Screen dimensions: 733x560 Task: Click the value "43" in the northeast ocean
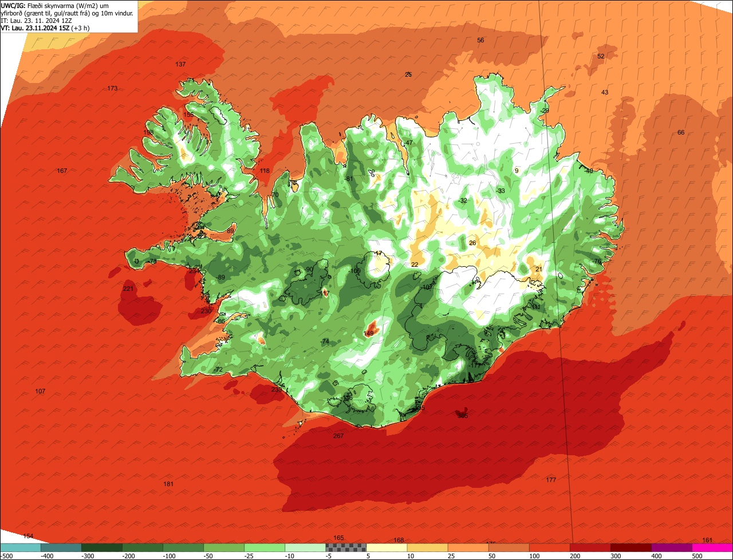point(605,92)
